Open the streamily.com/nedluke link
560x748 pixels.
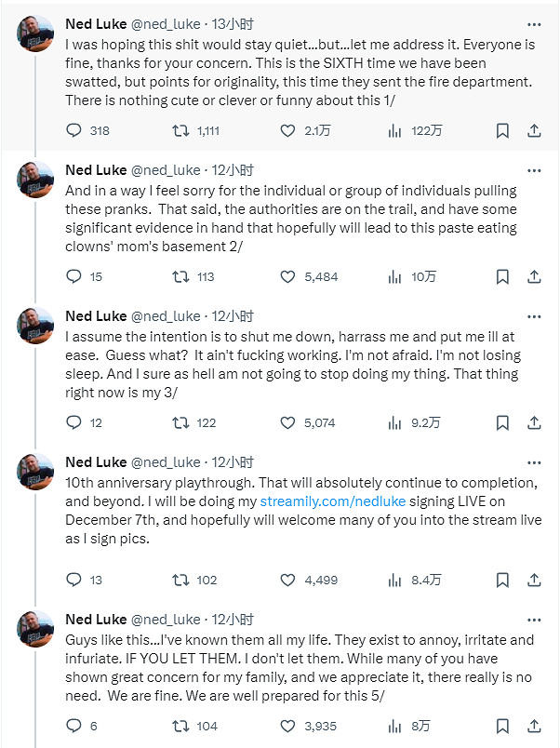(317, 502)
